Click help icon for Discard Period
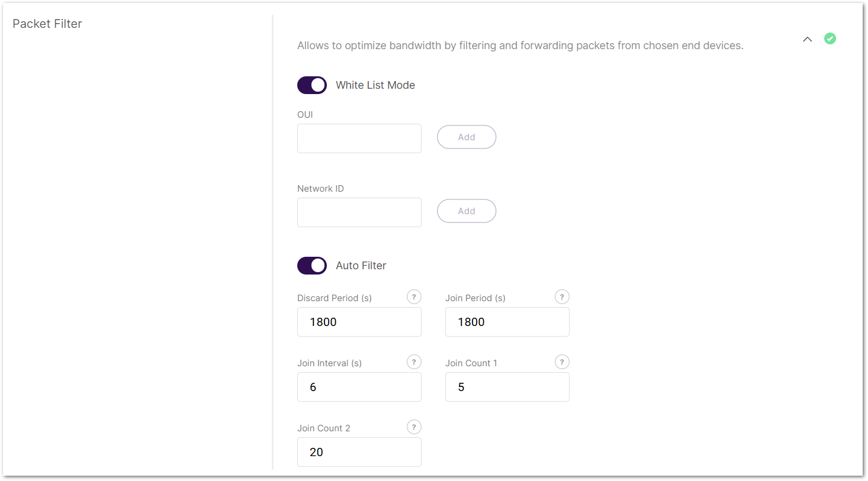The height and width of the screenshot is (481, 868). [414, 297]
